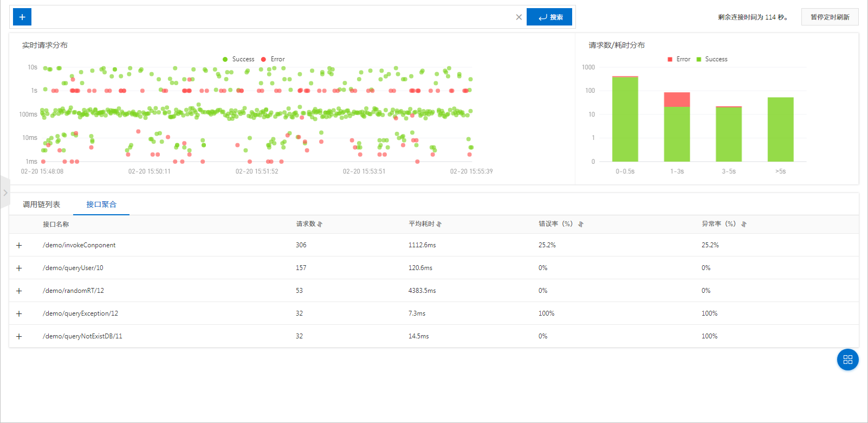Viewport: 868px width, 423px height.
Task: Click the blue floating grid menu icon
Action: point(848,360)
